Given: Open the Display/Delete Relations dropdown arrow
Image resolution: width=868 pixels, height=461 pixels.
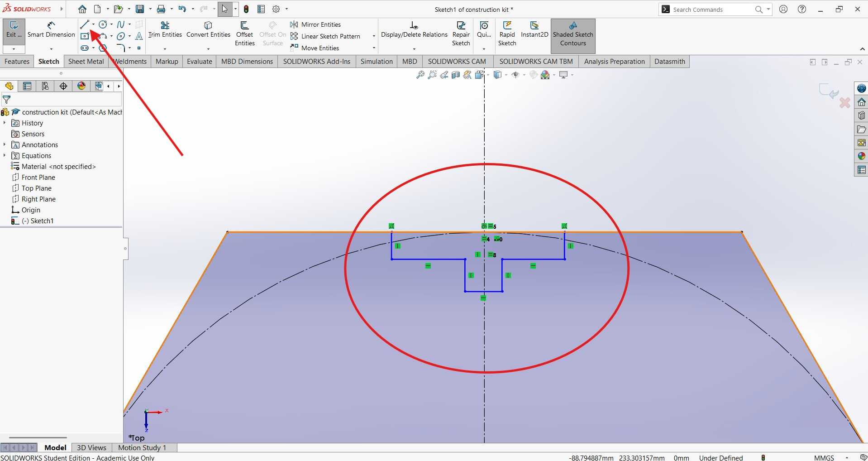Looking at the screenshot, I should pyautogui.click(x=414, y=48).
